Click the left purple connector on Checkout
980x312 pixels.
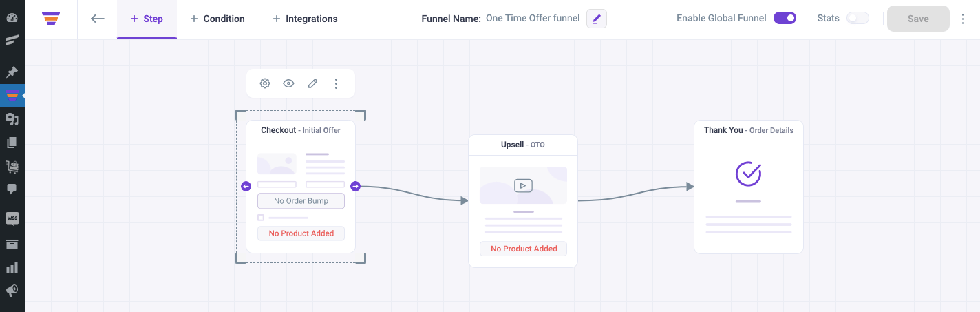(x=246, y=186)
